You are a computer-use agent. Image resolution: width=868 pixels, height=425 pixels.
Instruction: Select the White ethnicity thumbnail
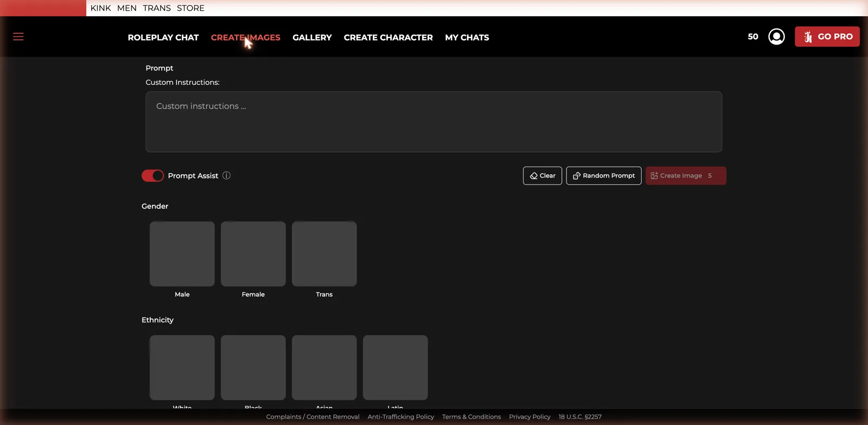tap(182, 367)
